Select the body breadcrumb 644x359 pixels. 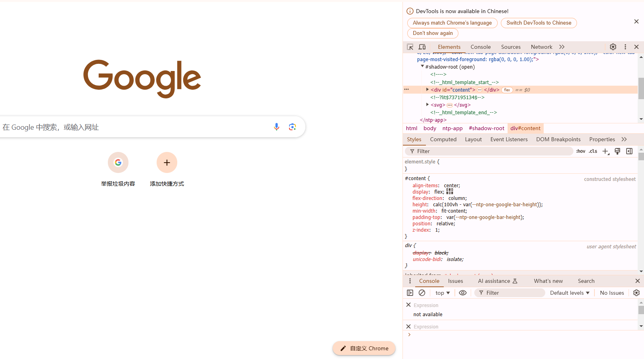pyautogui.click(x=430, y=128)
